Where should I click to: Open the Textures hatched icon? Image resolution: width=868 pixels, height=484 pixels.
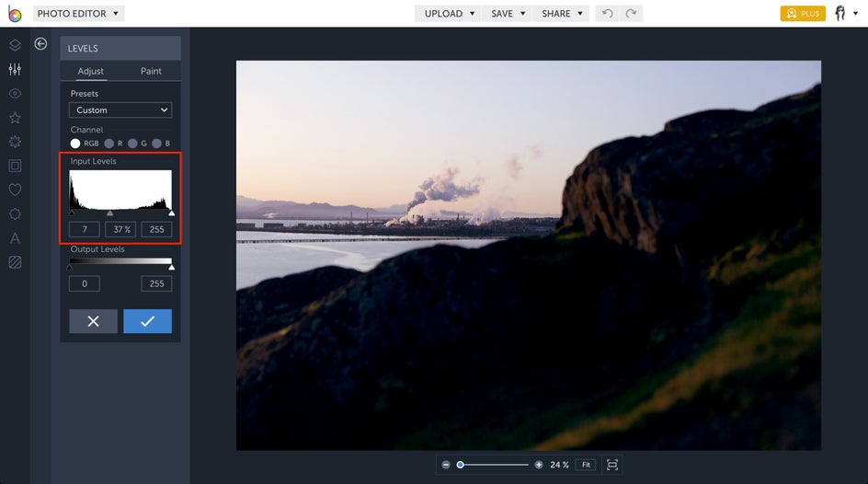pos(15,262)
